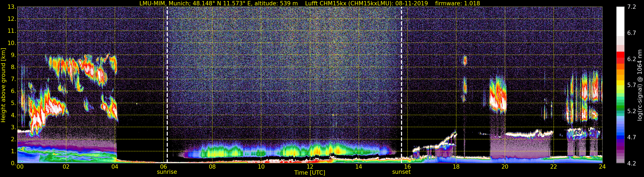This screenshot has width=644, height=177.
Task: Click the '7.' height axis tick label
Action: 13,79
